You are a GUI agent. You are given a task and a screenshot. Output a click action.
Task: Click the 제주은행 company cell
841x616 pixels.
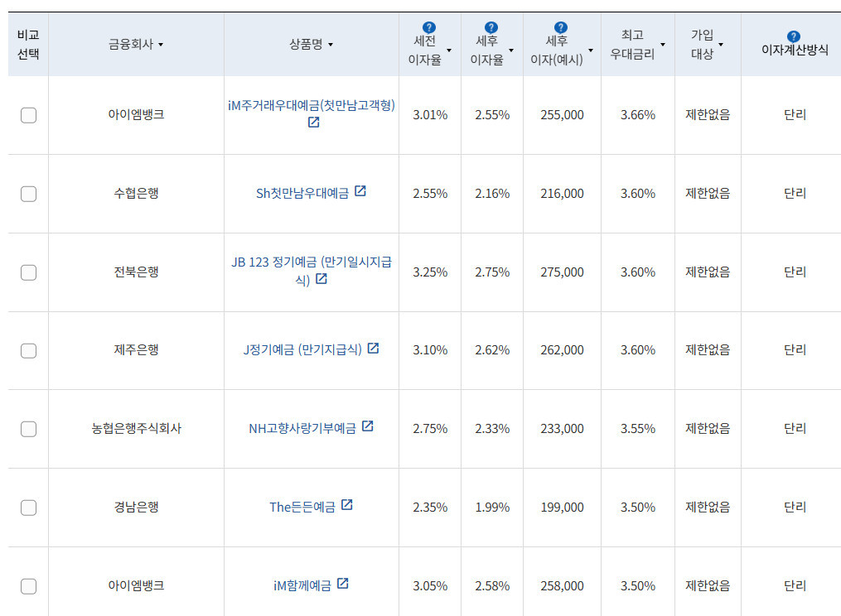[x=136, y=350]
